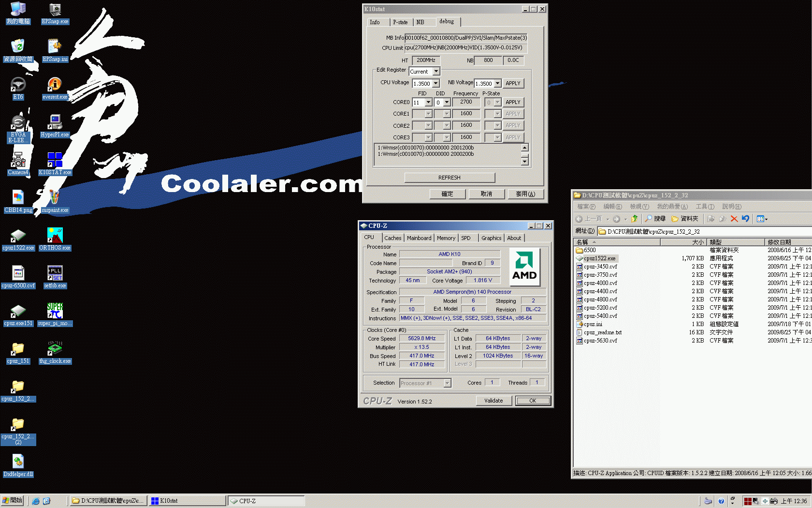The width and height of the screenshot is (812, 508).
Task: Click APPLY next to NB Voltage
Action: [x=513, y=84]
